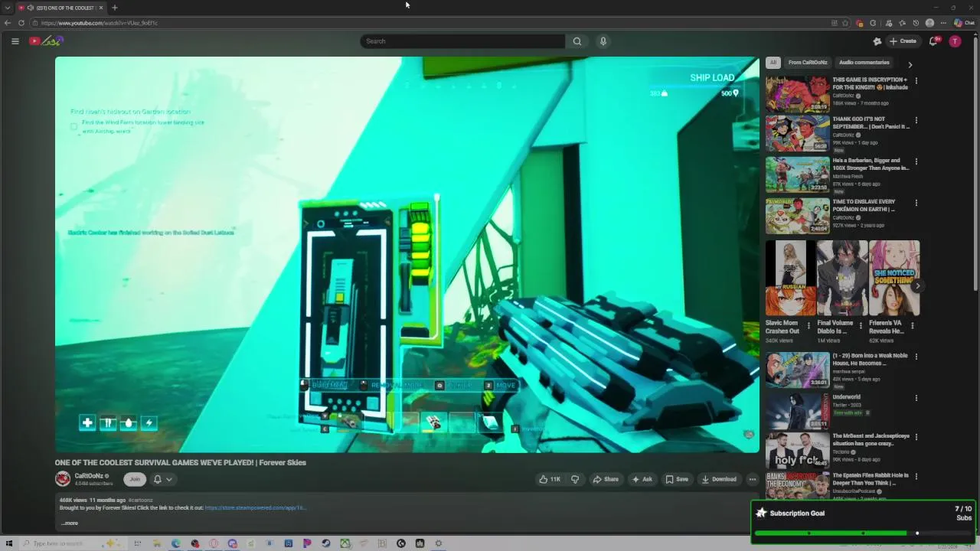The image size is (980, 551).
Task: Open the Underworld movie thumbnail
Action: click(797, 410)
